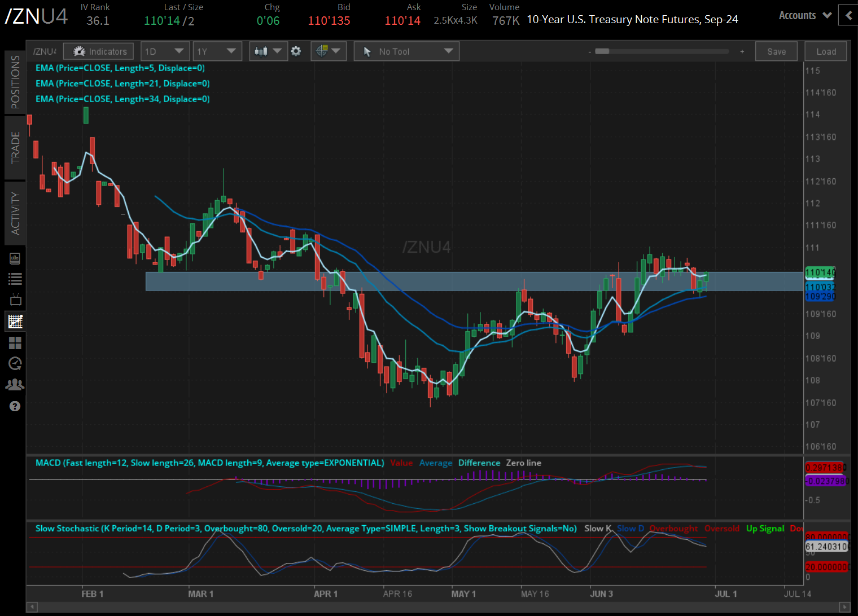Open the social follow icon in sidebar
The height and width of the screenshot is (616, 858).
point(15,384)
